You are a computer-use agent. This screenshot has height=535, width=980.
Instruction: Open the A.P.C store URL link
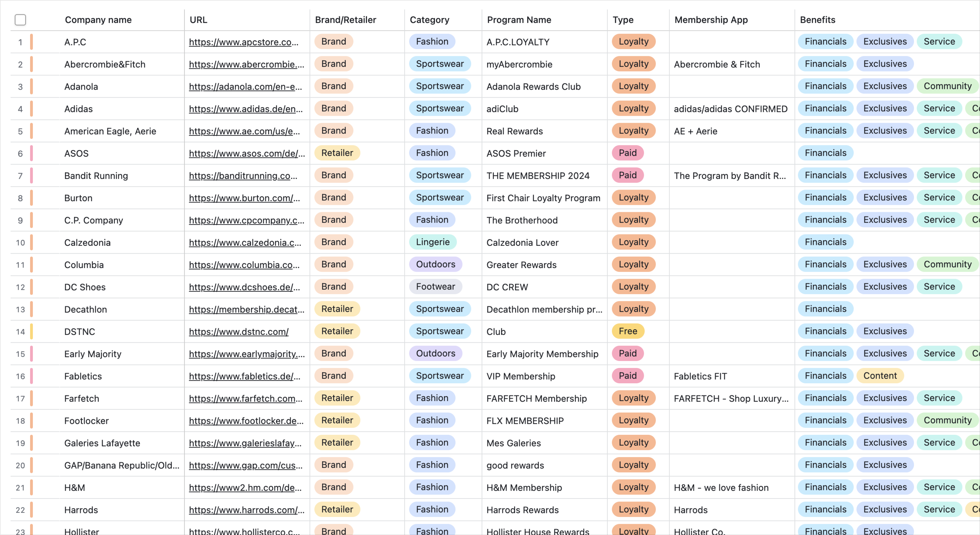click(243, 42)
